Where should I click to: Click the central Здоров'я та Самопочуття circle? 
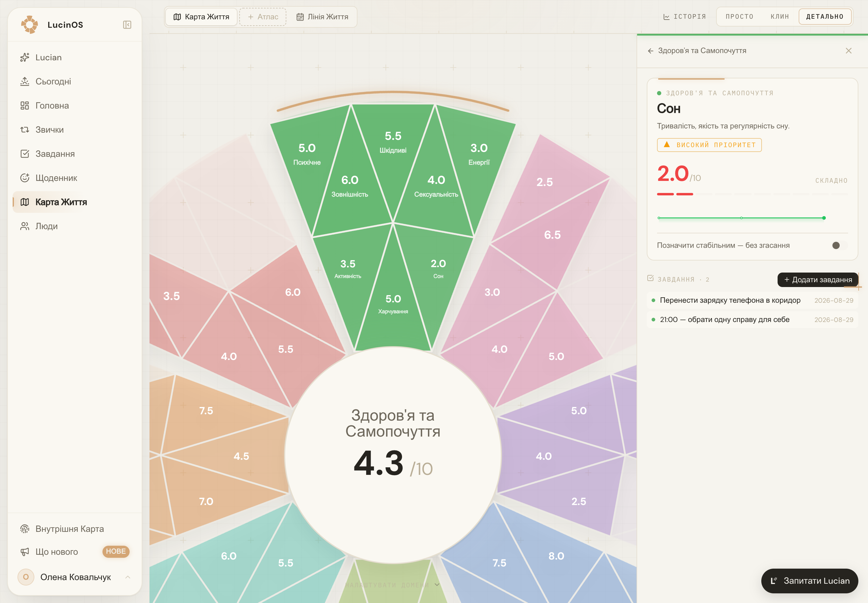tap(393, 455)
